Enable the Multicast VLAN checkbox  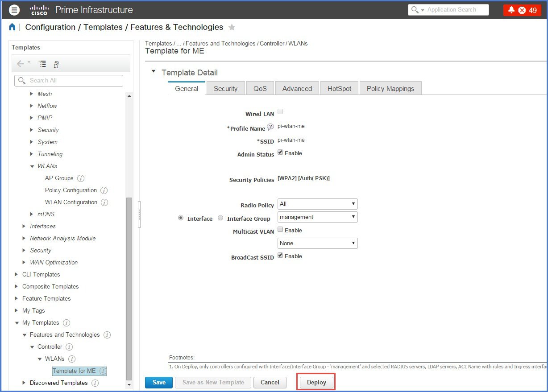pos(281,230)
